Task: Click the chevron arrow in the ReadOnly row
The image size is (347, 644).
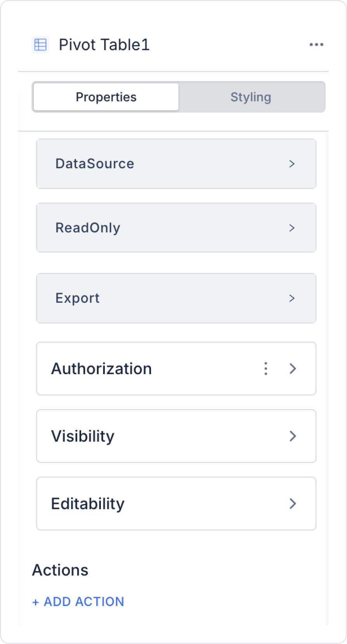Action: pyautogui.click(x=292, y=228)
